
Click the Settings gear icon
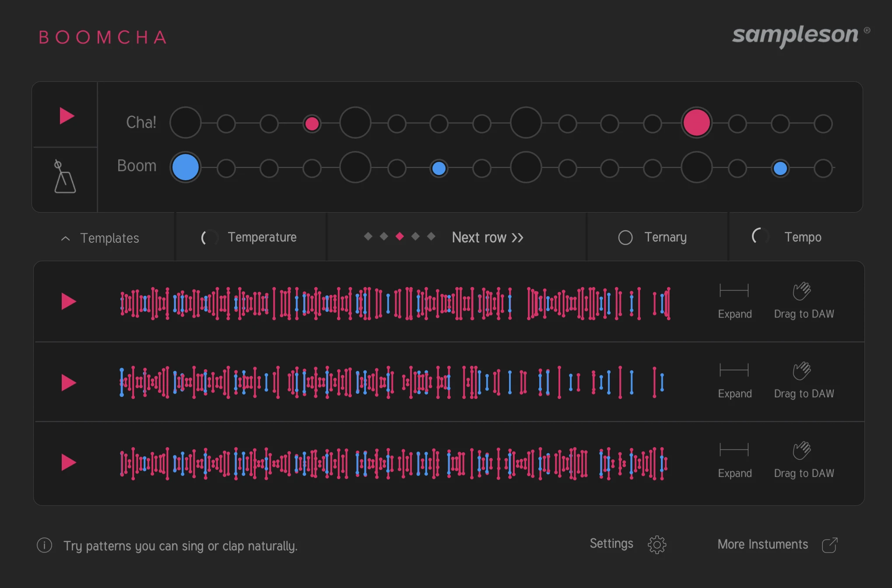point(657,545)
